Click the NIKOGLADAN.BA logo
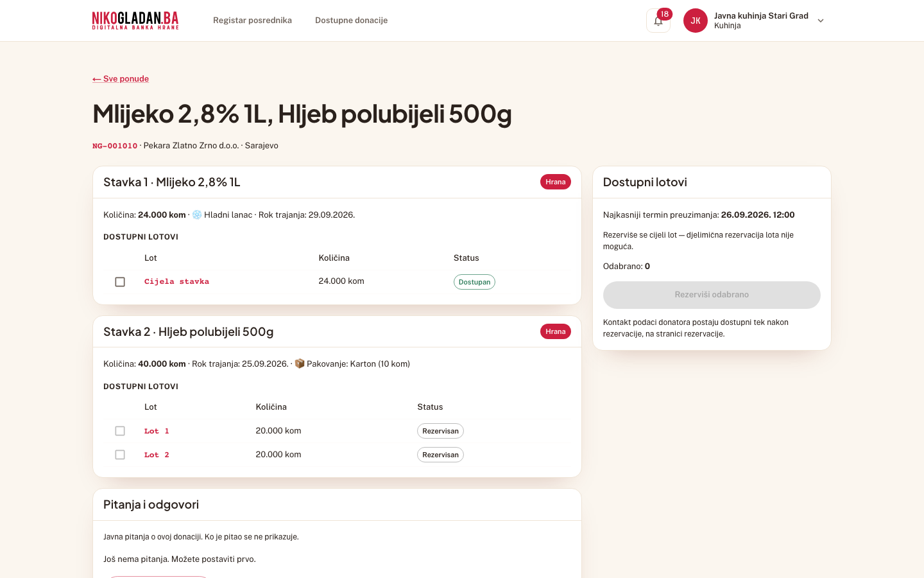Image resolution: width=924 pixels, height=578 pixels. tap(135, 21)
